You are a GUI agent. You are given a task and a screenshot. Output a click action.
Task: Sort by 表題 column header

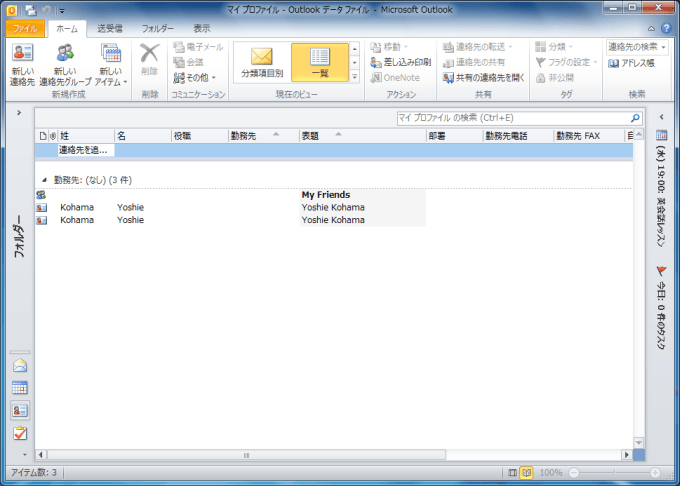tap(363, 136)
